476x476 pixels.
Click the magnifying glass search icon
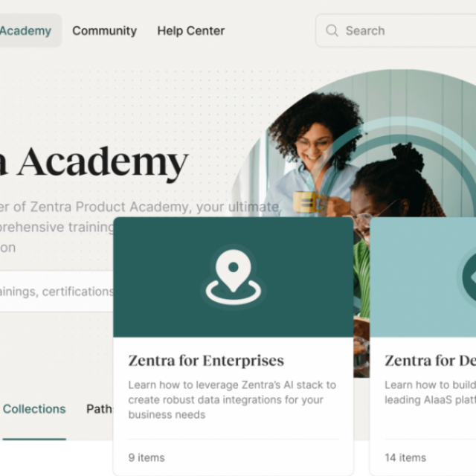(x=332, y=30)
